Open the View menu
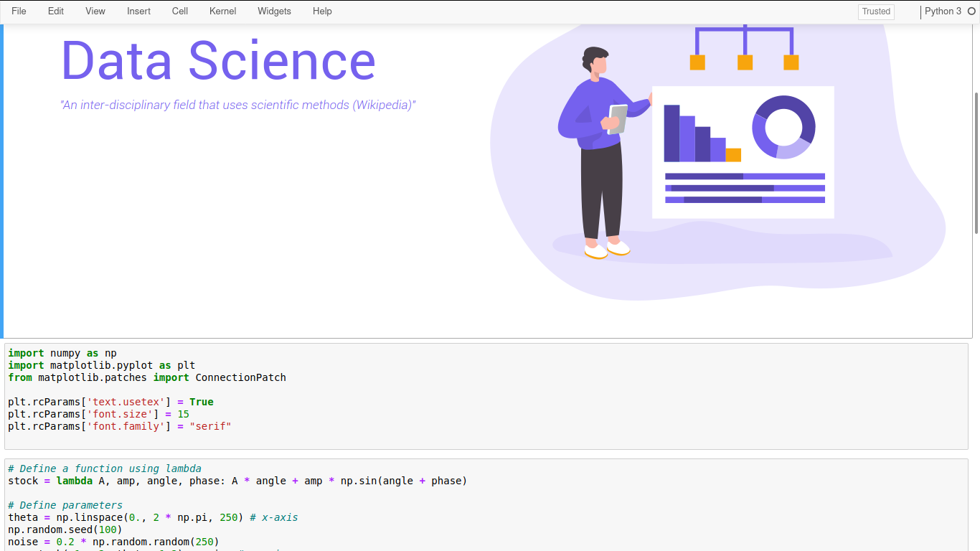 95,11
